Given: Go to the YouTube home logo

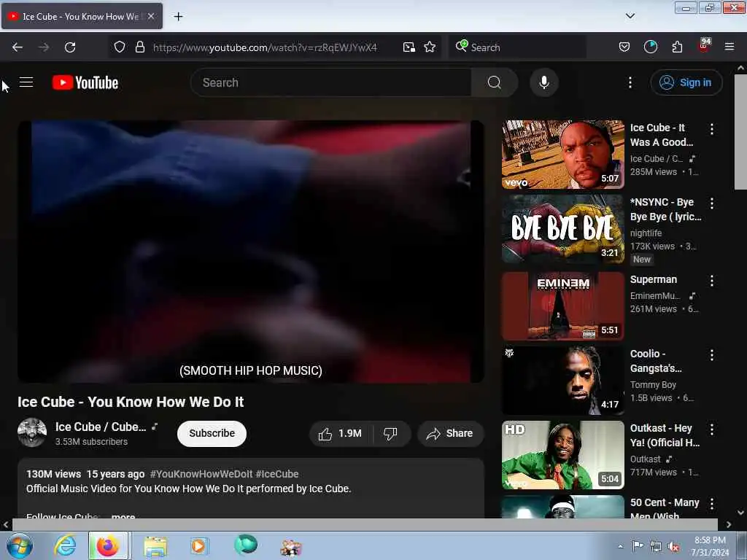Looking at the screenshot, I should (85, 82).
